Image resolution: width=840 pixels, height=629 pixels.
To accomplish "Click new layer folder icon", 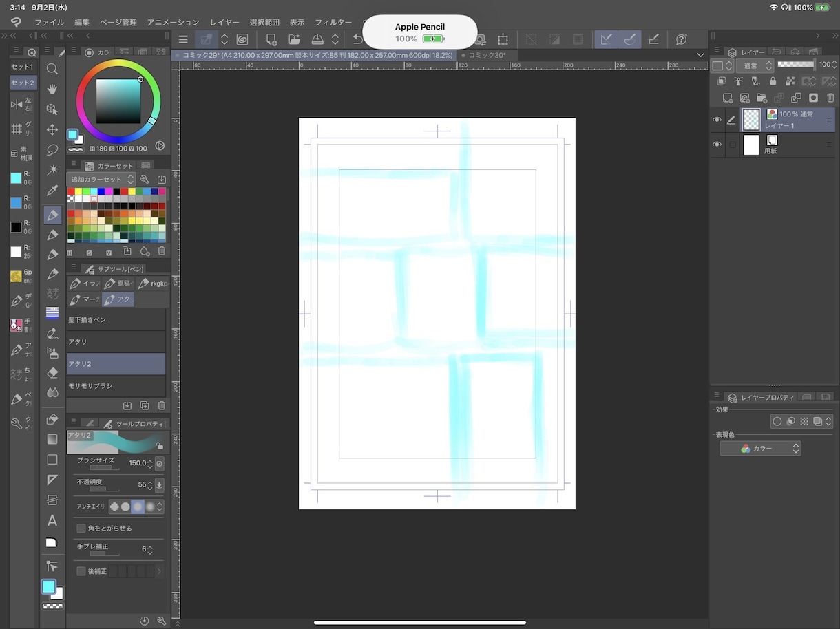I will (x=762, y=98).
